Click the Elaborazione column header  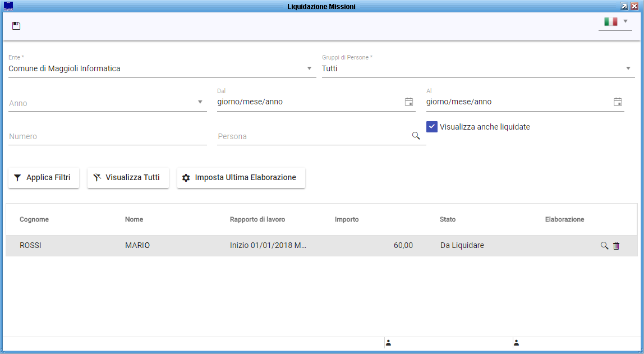click(565, 219)
